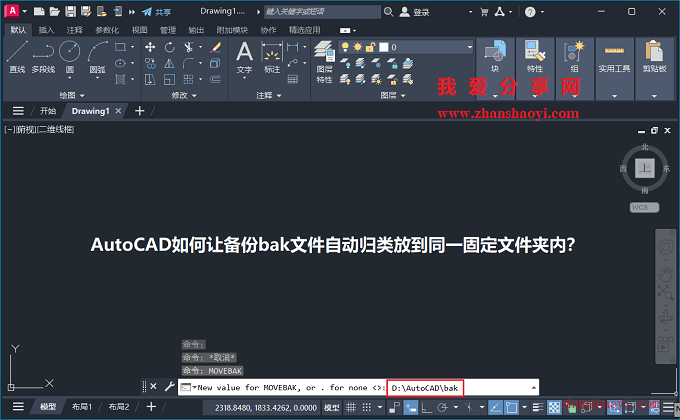This screenshot has width=680, height=420.
Task: Click the Sign in (登录) button
Action: coord(415,12)
